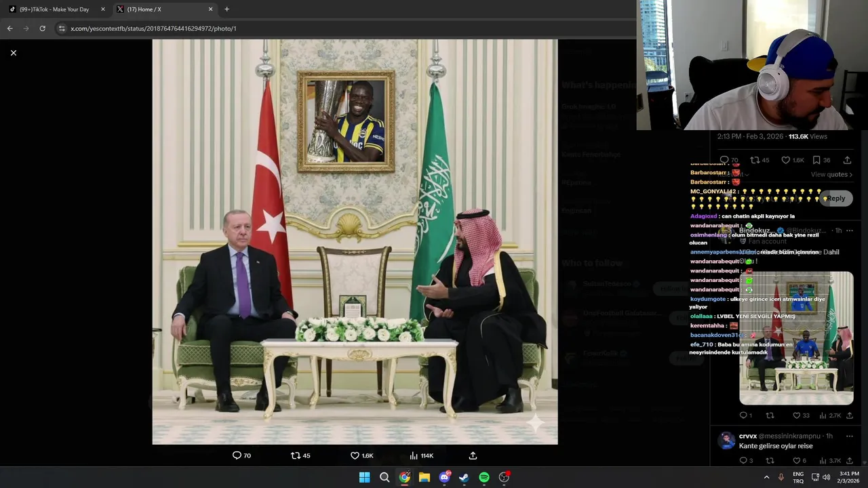Repost the Bindokuz image reply
This screenshot has width=868, height=488.
[770, 415]
